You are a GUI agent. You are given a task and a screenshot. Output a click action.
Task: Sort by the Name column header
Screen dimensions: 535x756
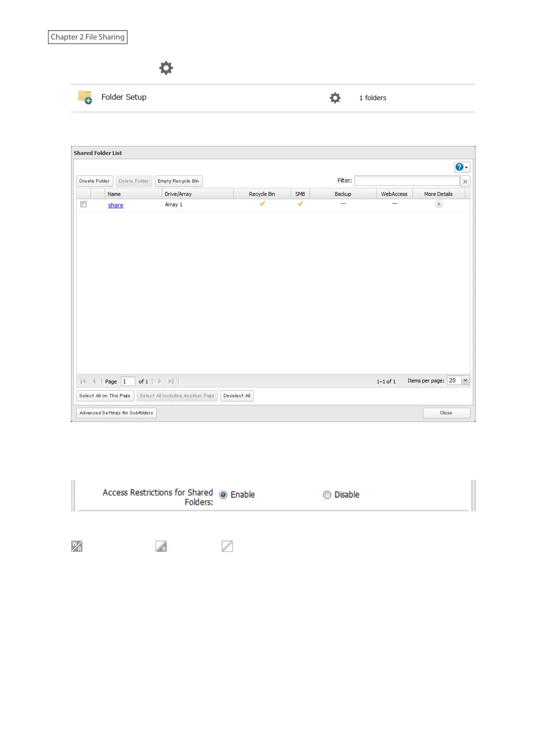tap(133, 194)
